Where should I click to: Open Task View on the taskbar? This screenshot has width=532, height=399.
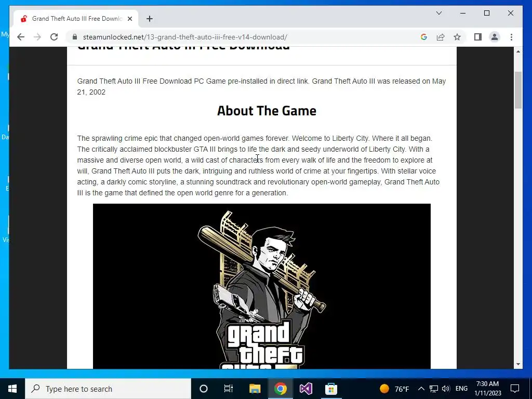click(229, 389)
